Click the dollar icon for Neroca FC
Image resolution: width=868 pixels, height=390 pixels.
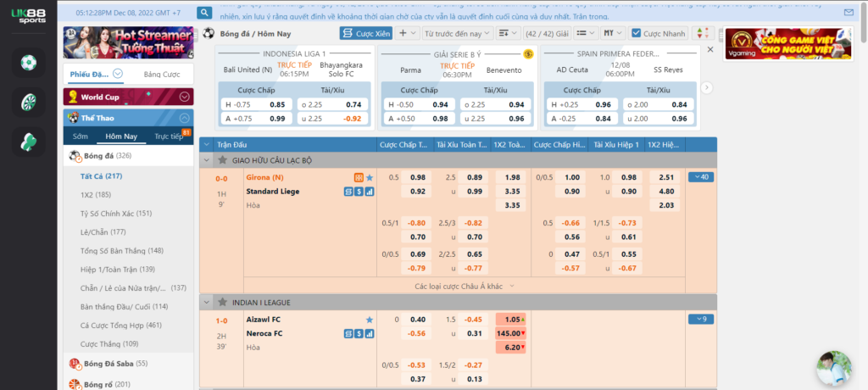click(x=359, y=333)
